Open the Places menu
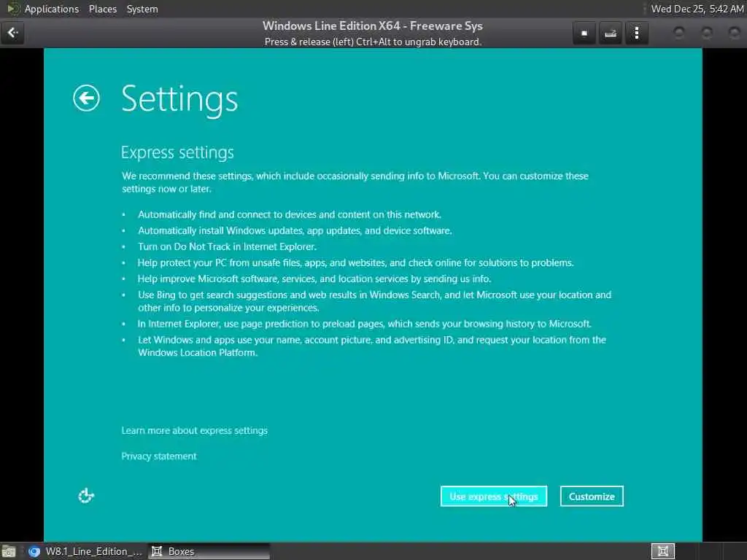This screenshot has width=747, height=560. (x=102, y=9)
